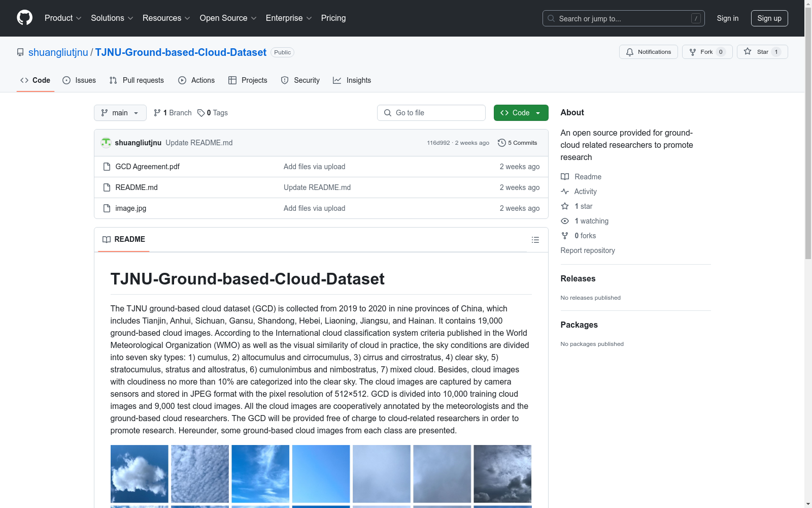The image size is (812, 508).
Task: Click the TJNU-Ground-based-Cloud-Dataset README heading
Action: 248,279
